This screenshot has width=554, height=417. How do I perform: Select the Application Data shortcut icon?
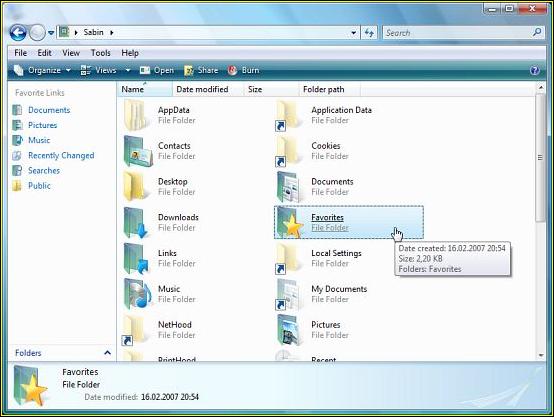(288, 116)
